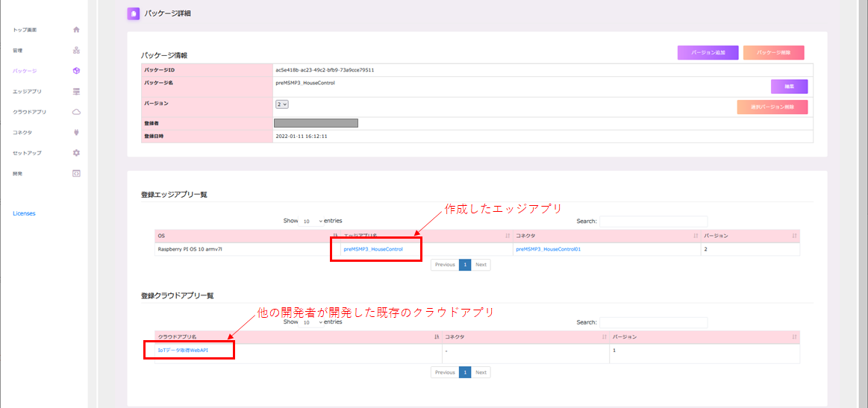Click the Licenses link in sidebar

24,214
